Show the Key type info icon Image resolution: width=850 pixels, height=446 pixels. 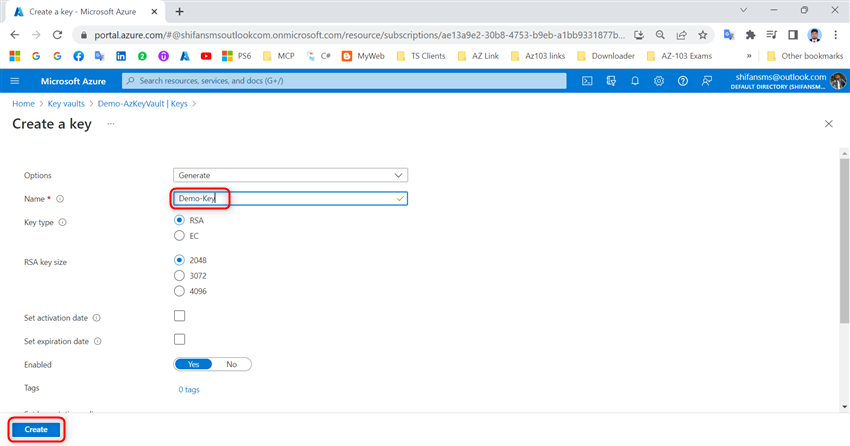(62, 222)
